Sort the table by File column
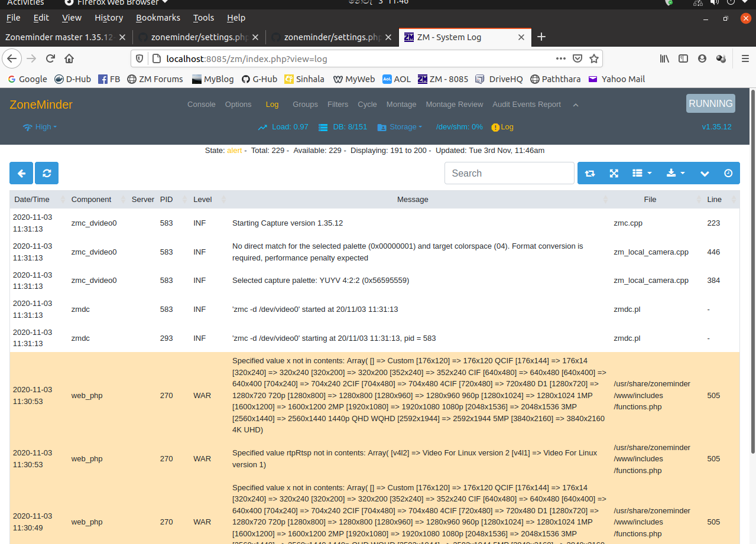The height and width of the screenshot is (544, 756). click(x=656, y=200)
